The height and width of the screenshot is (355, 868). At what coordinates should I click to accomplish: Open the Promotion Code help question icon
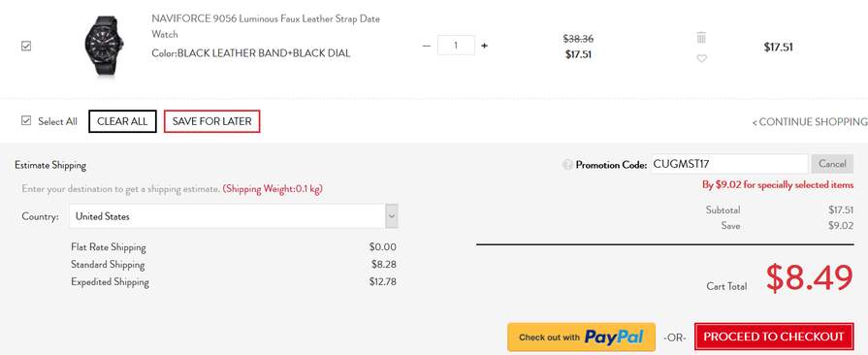(567, 165)
